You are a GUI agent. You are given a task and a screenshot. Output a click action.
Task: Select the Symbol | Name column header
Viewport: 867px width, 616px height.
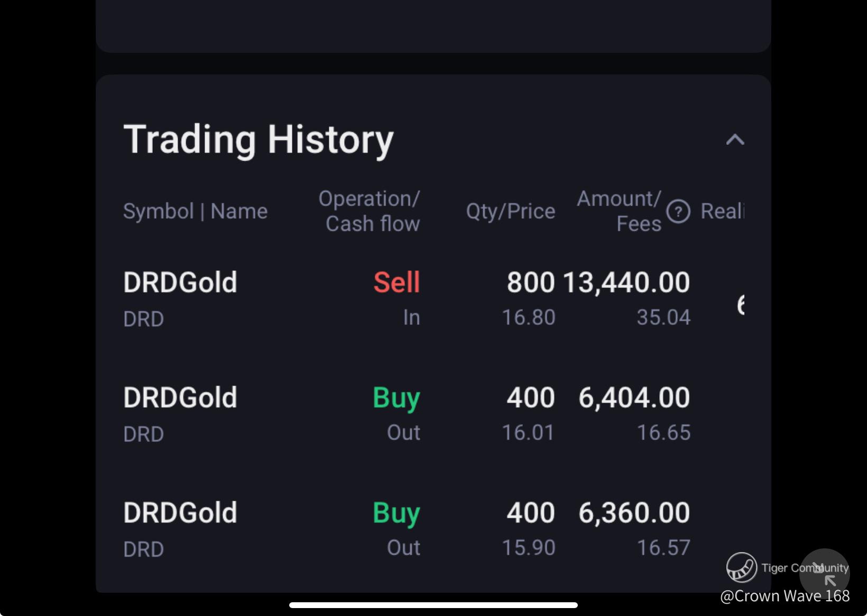coord(195,211)
